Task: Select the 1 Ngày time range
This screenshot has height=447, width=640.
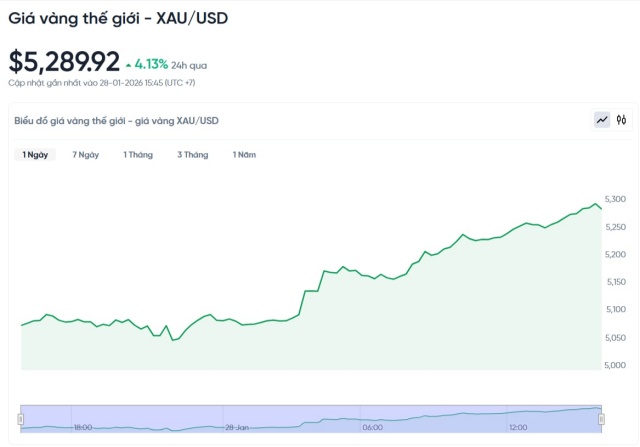Action: [x=36, y=155]
